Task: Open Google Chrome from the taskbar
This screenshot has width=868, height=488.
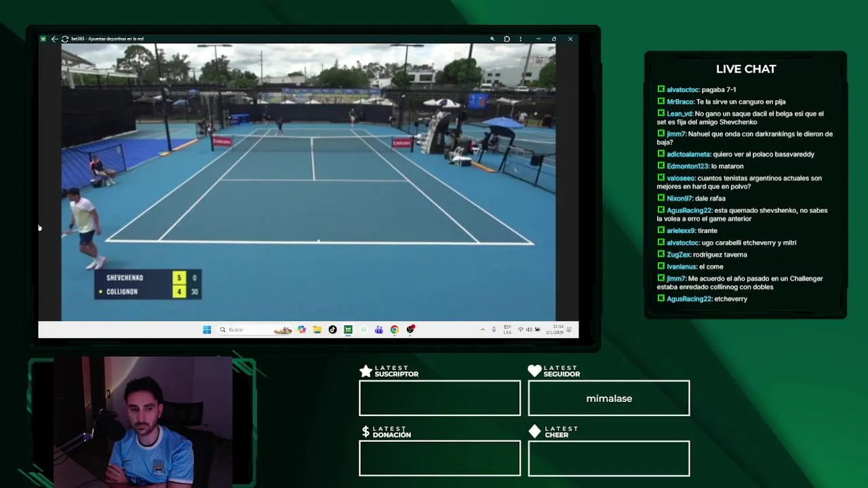Action: [394, 329]
